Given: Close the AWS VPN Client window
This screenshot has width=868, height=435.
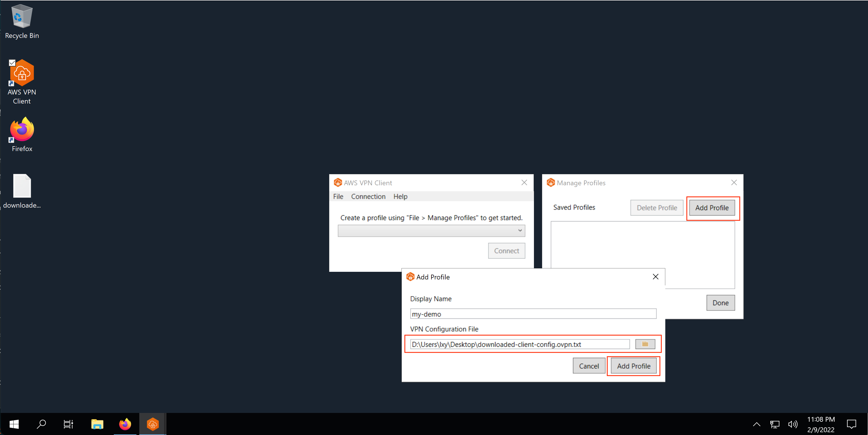Looking at the screenshot, I should coord(524,182).
